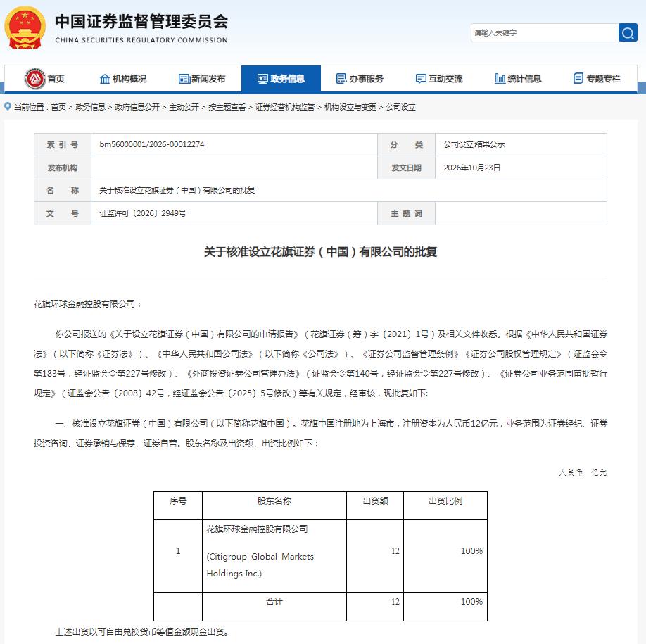Click the search magnifier button
Image resolution: width=646 pixels, height=644 pixels.
628,32
